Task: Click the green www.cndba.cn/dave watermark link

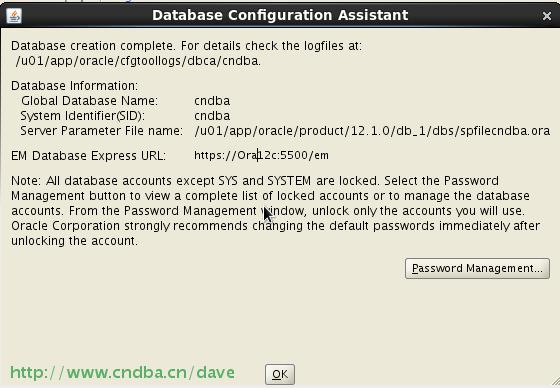Action: (122, 373)
